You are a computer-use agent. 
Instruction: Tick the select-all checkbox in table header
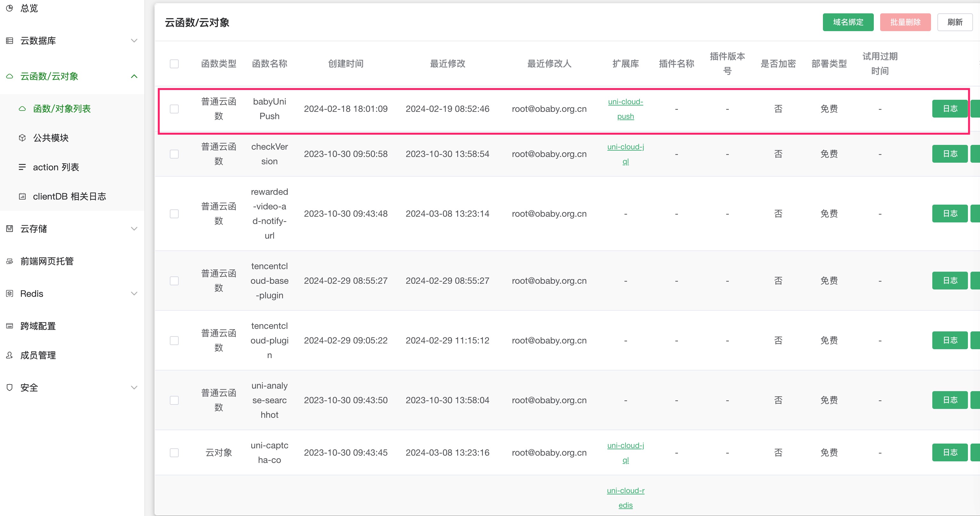174,64
